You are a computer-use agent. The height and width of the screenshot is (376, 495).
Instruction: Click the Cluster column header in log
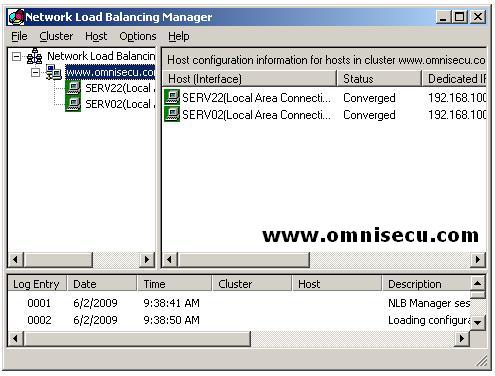pyautogui.click(x=252, y=284)
